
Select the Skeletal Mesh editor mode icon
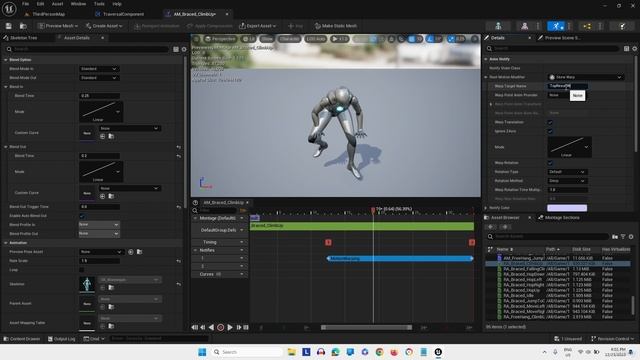pos(524,26)
